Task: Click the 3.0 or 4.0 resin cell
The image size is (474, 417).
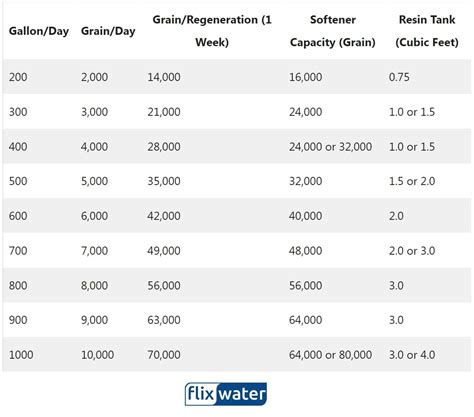Action: click(412, 355)
